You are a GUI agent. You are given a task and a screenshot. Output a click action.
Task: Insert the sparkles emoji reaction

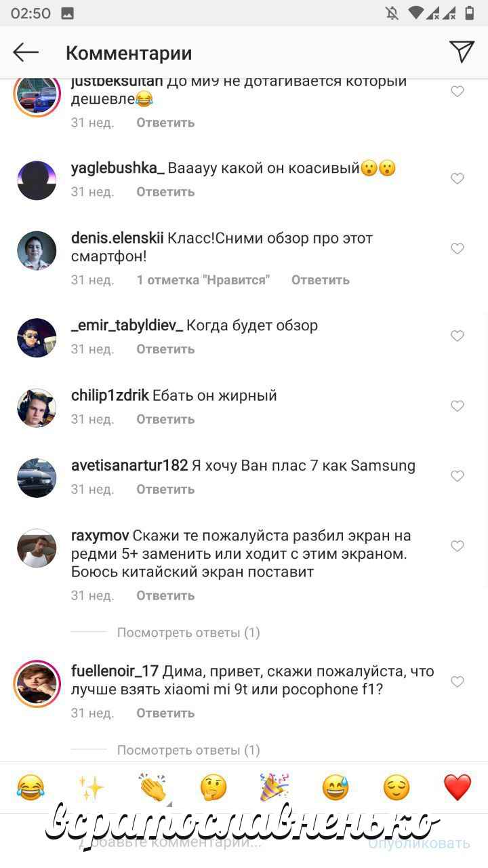coord(91,787)
